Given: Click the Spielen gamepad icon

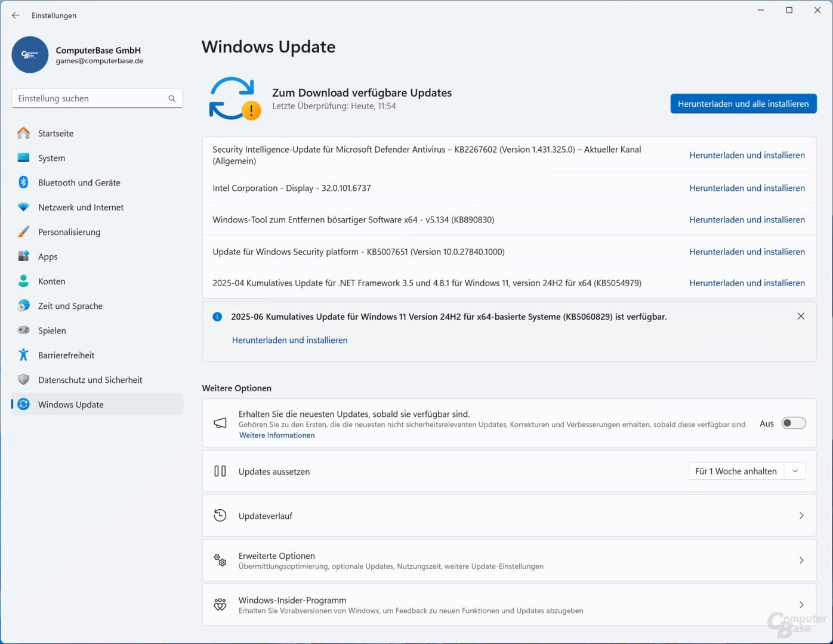Looking at the screenshot, I should [x=23, y=330].
